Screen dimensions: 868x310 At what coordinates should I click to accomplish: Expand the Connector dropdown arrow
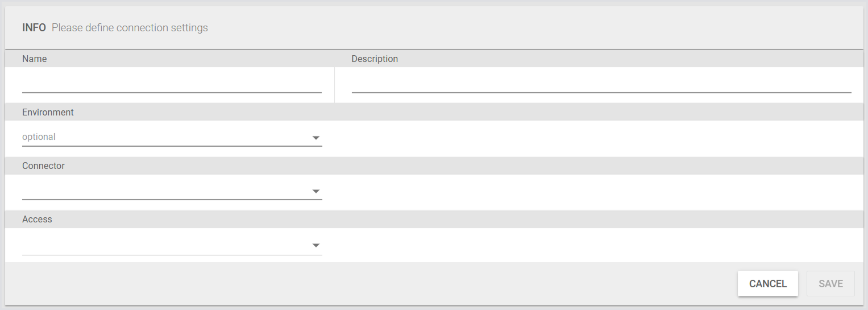(x=316, y=191)
